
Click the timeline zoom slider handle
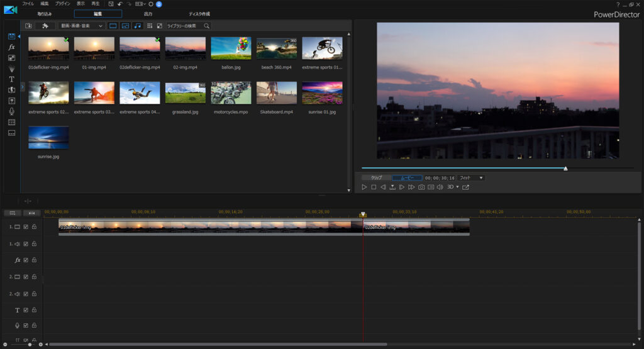point(30,345)
